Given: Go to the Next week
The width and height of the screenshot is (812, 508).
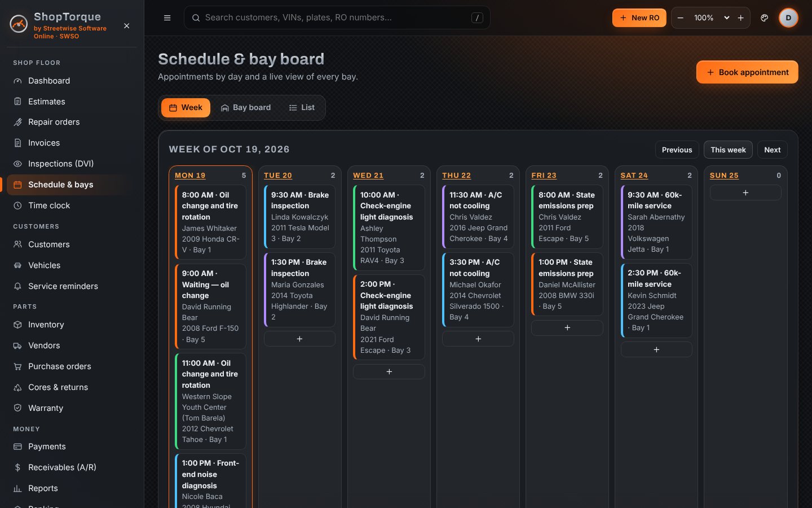Looking at the screenshot, I should coord(773,150).
